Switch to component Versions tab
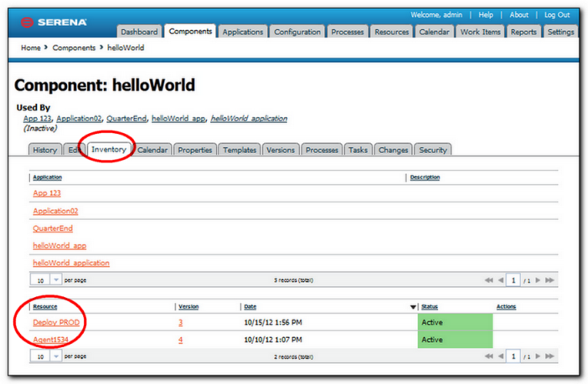 click(281, 150)
